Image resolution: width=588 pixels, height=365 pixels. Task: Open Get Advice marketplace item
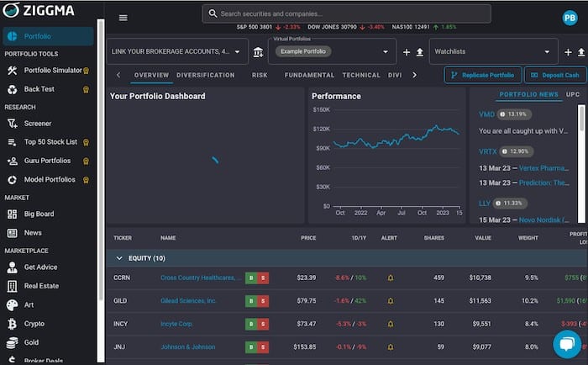click(x=48, y=267)
